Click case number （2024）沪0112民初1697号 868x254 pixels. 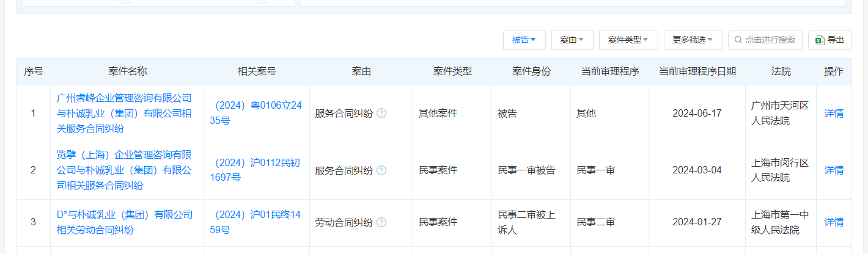[x=256, y=170]
